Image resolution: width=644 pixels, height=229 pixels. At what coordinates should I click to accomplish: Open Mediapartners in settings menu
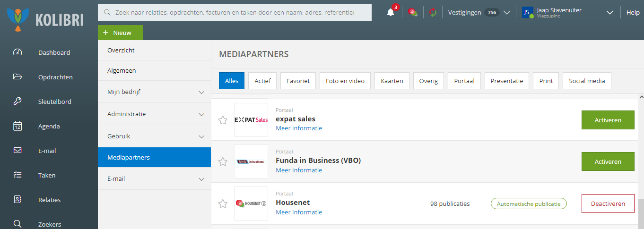[154, 157]
